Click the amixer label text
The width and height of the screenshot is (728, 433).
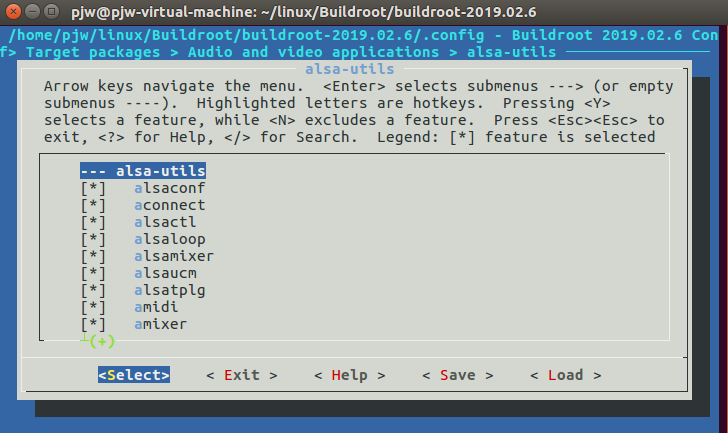coord(161,324)
